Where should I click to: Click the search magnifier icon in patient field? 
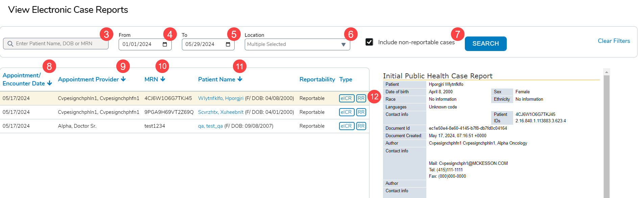(x=10, y=44)
